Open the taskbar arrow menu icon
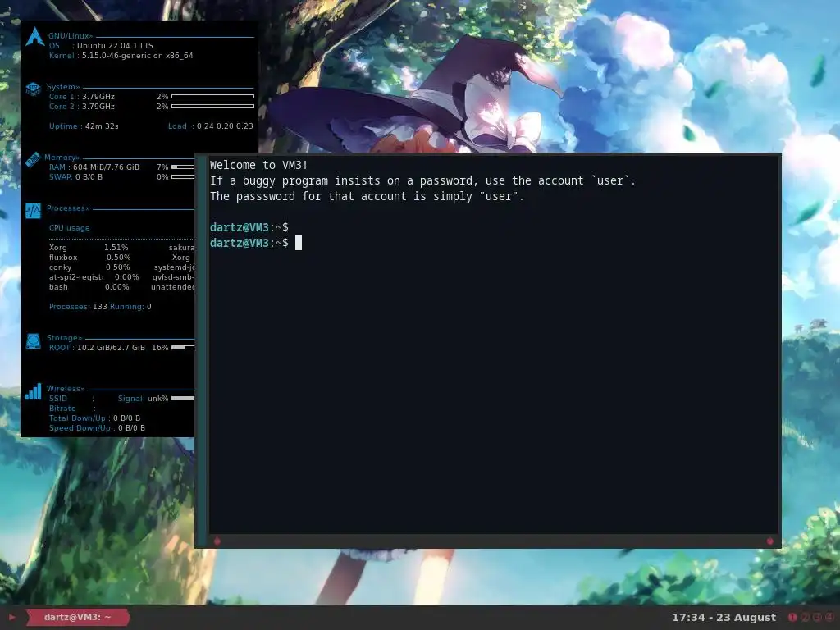This screenshot has height=630, width=840. click(11, 617)
